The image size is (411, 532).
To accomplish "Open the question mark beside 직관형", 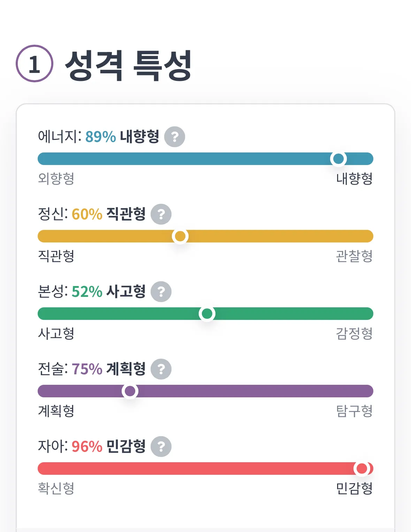I will coord(161,214).
